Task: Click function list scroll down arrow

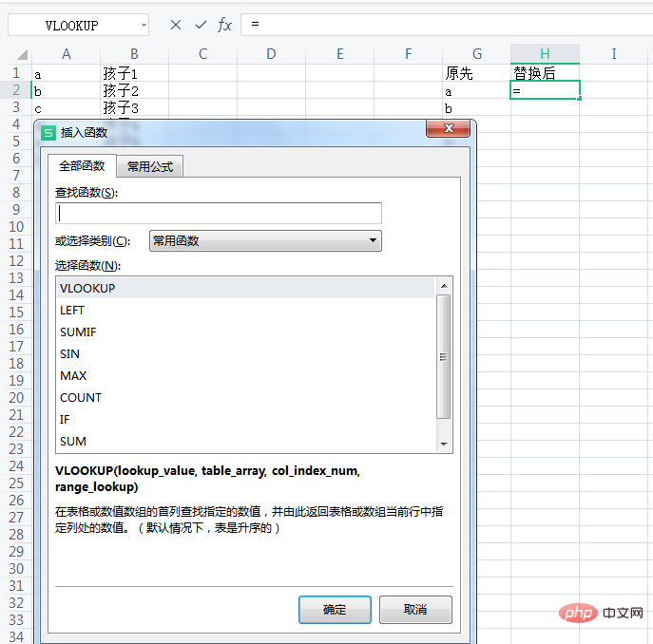Action: pyautogui.click(x=444, y=445)
